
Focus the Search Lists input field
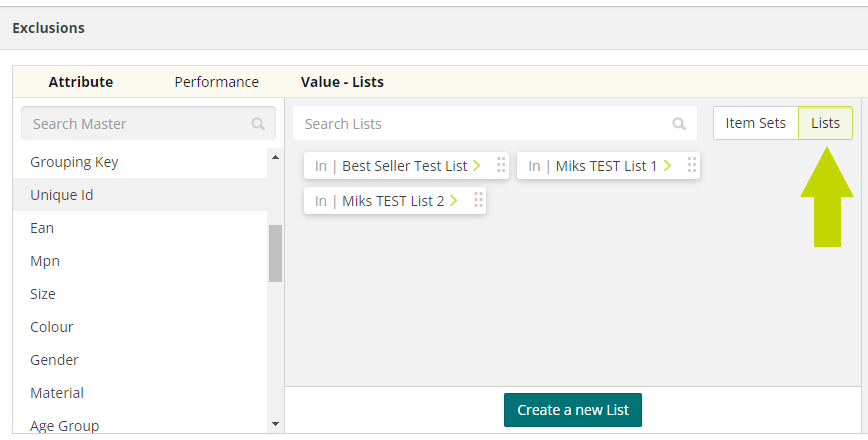[x=495, y=123]
